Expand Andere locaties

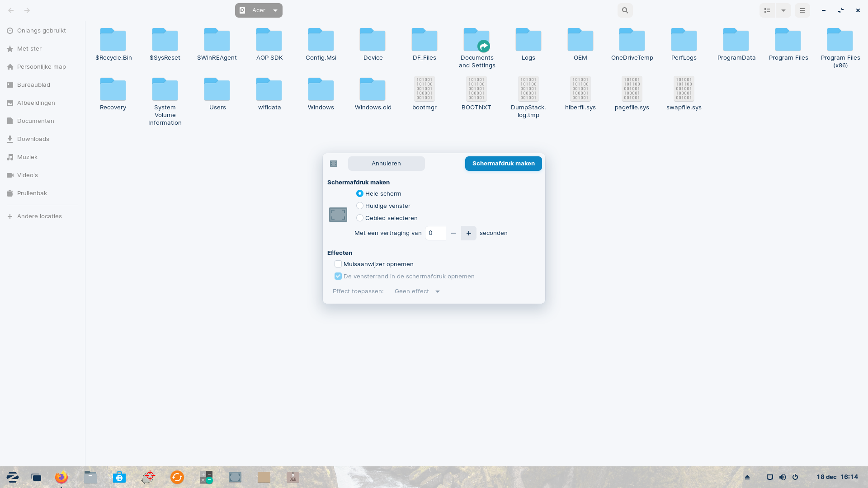(39, 216)
